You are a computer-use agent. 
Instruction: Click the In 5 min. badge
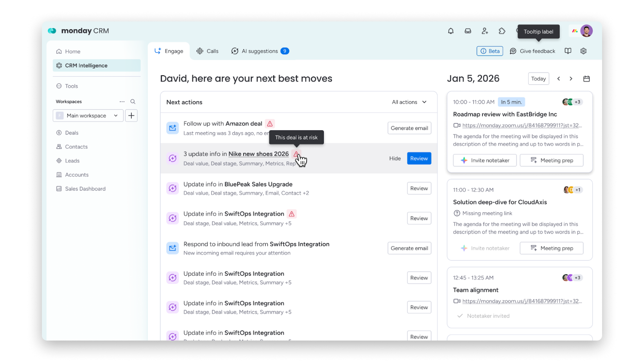point(512,102)
